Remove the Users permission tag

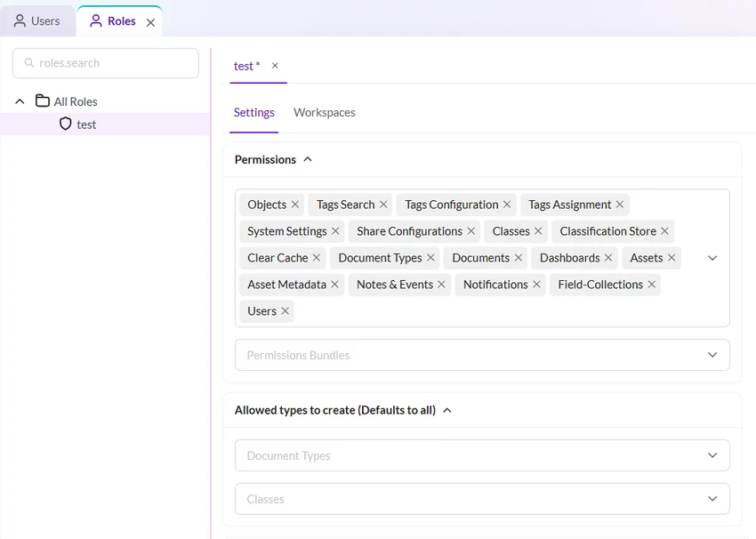285,311
